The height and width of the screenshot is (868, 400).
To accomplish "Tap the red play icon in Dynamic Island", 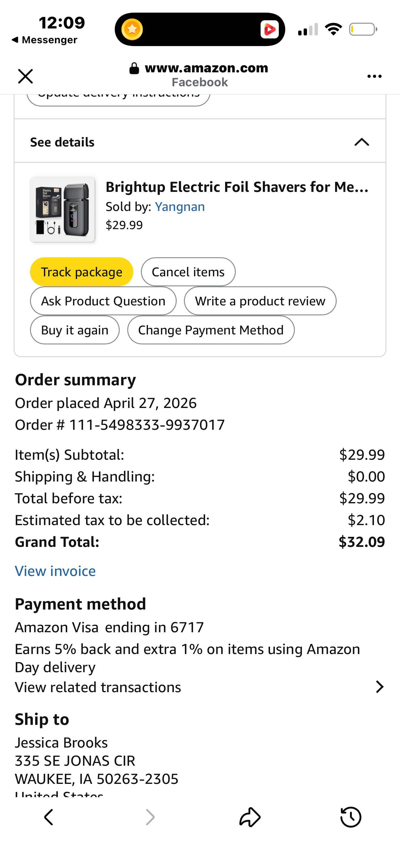I will 269,30.
